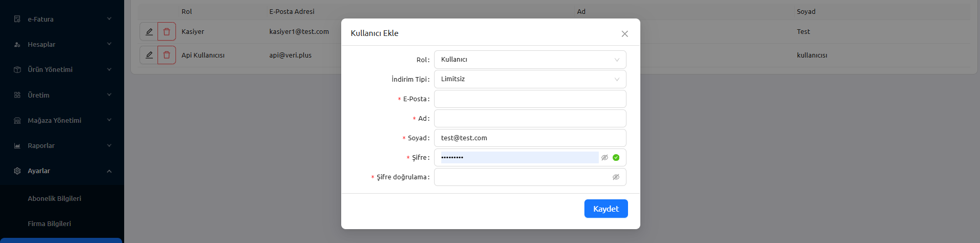
Task: Open Hesaplar menu item
Action: tap(62, 44)
